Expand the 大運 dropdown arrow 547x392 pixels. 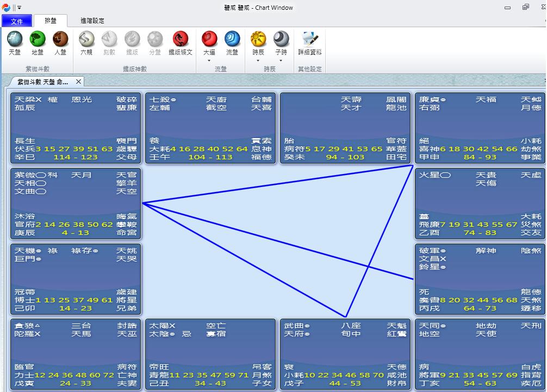[x=209, y=60]
